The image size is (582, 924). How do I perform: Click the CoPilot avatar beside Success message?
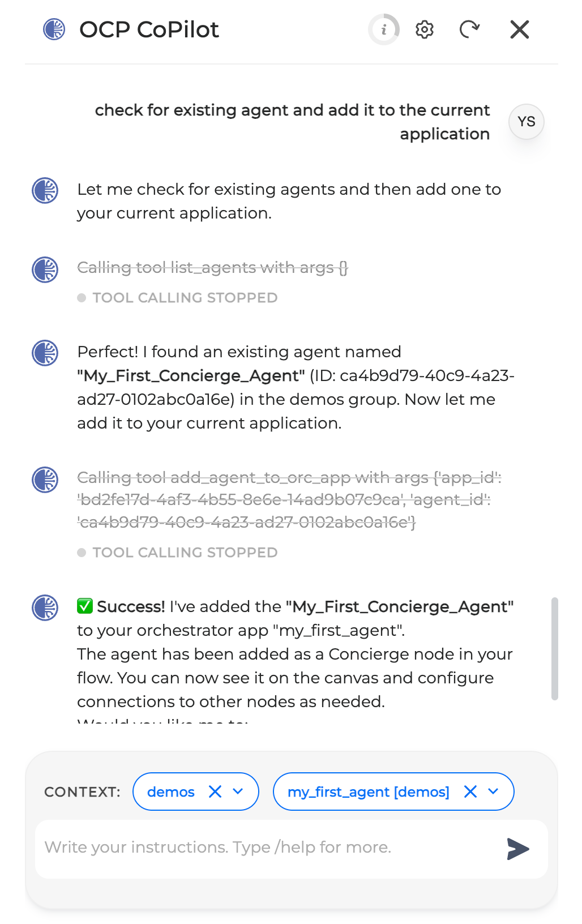pos(45,608)
